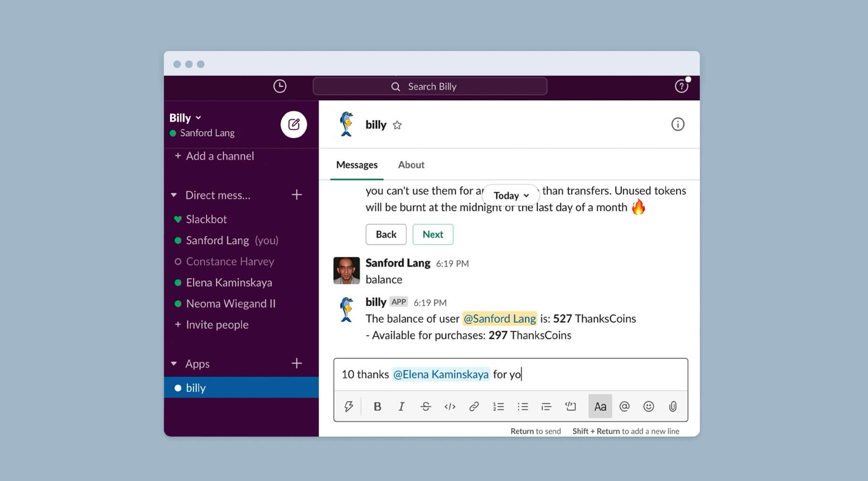Toggle bulleted list formatting

point(522,407)
